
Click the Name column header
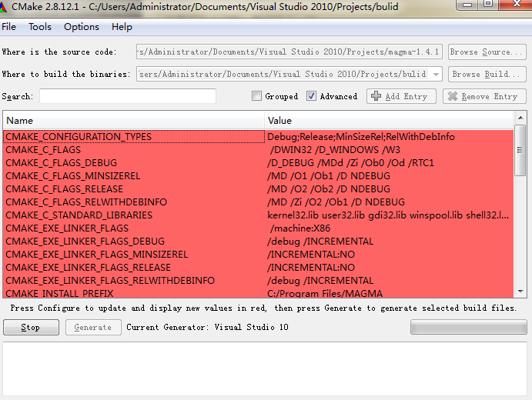point(134,120)
